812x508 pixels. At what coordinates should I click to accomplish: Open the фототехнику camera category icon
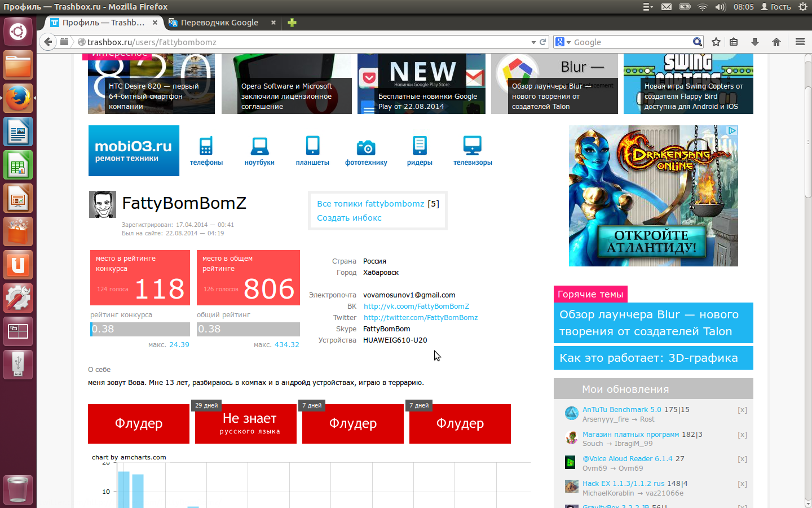[366, 147]
